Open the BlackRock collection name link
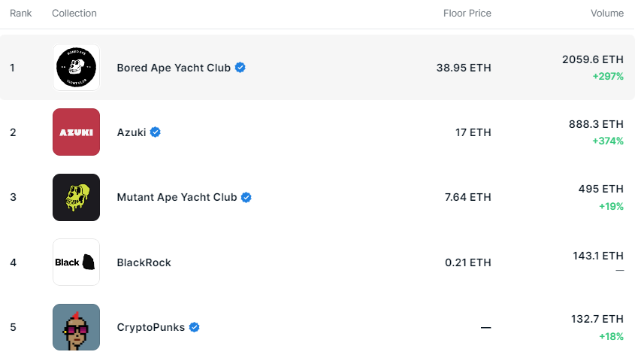Screen dimensions: 644x364 click(144, 262)
